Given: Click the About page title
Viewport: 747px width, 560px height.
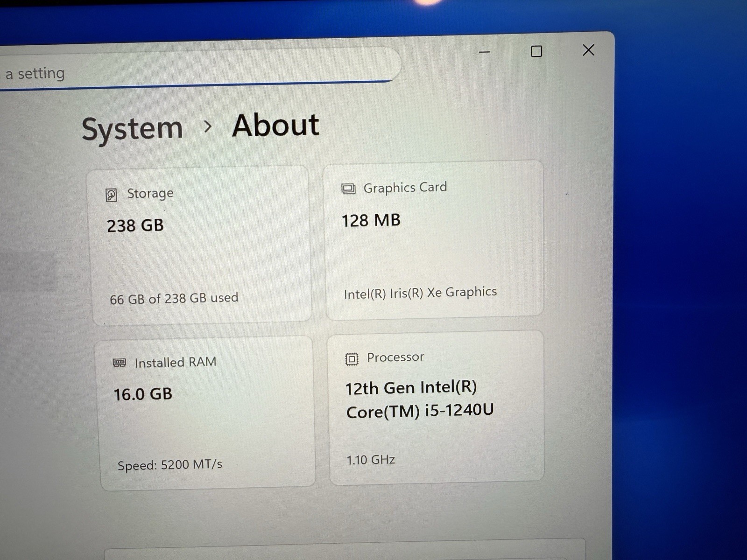Looking at the screenshot, I should tap(275, 125).
